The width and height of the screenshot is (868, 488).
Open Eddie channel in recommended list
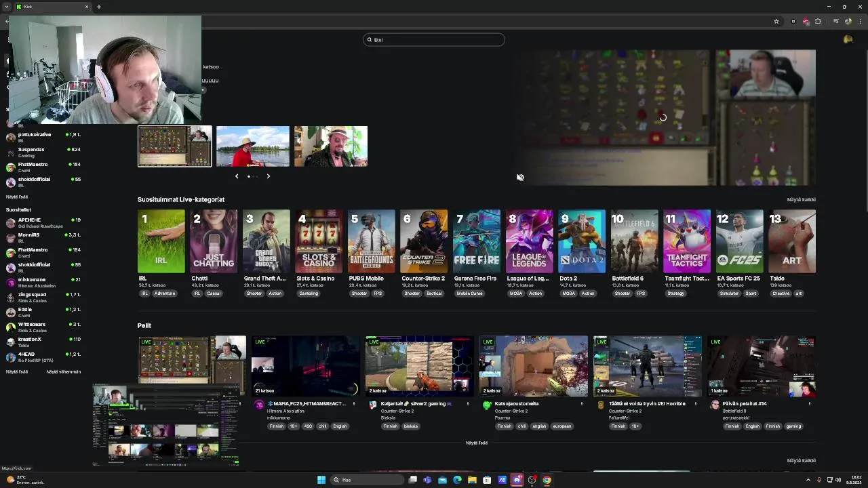(x=43, y=312)
